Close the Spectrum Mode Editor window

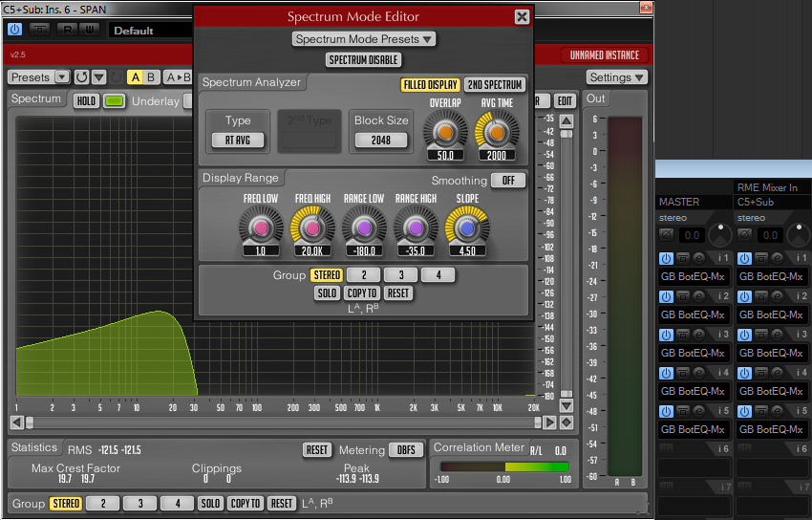(522, 17)
